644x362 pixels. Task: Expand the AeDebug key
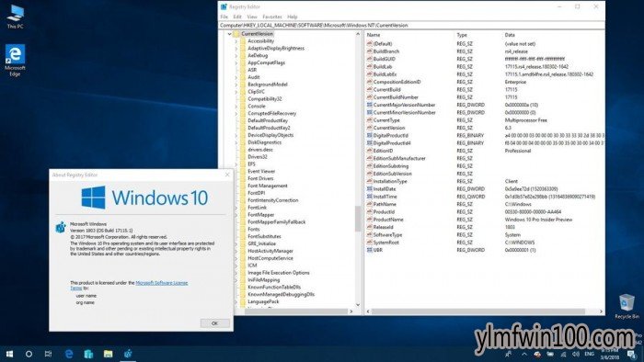(x=236, y=56)
